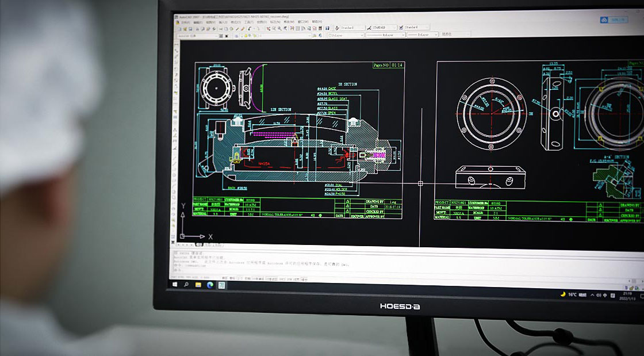
Task: Activate the Zoom Realtime magnifier icon
Action: (274, 29)
